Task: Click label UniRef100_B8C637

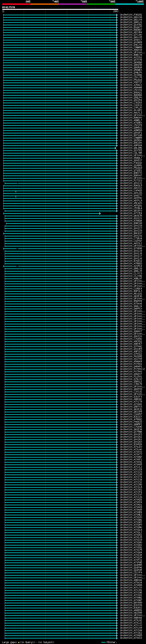Action: pyautogui.click(x=131, y=233)
